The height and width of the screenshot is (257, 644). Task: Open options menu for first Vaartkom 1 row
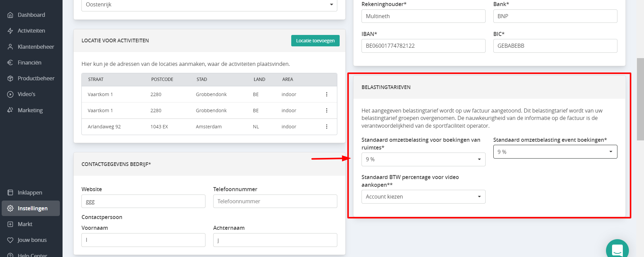click(327, 94)
